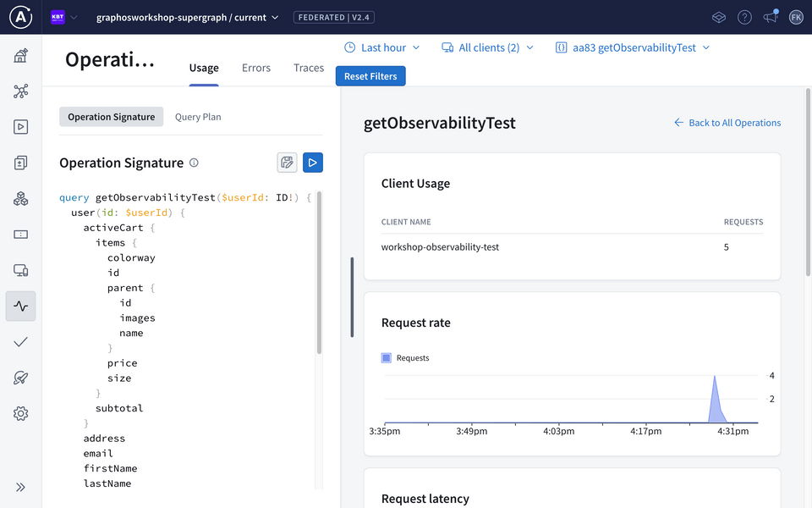Click the Reset Filters button
Viewport: 812px width, 508px height.
pyautogui.click(x=370, y=76)
